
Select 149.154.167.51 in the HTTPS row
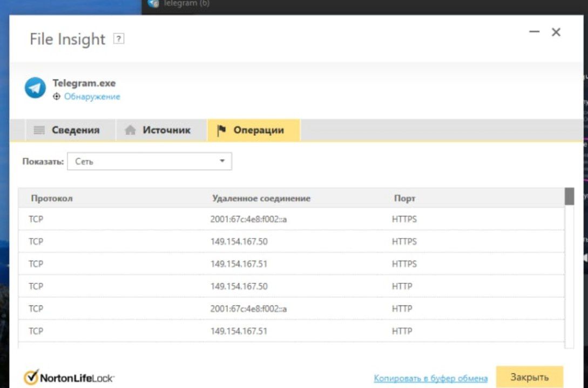[x=239, y=264]
